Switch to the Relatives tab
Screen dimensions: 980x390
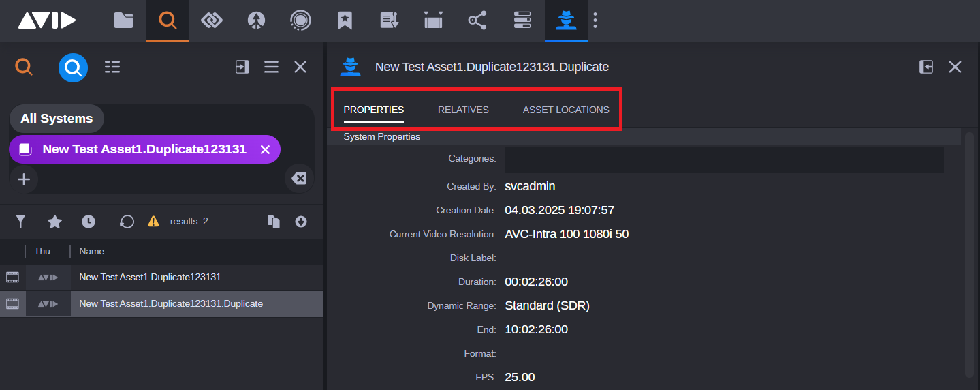[x=463, y=110]
